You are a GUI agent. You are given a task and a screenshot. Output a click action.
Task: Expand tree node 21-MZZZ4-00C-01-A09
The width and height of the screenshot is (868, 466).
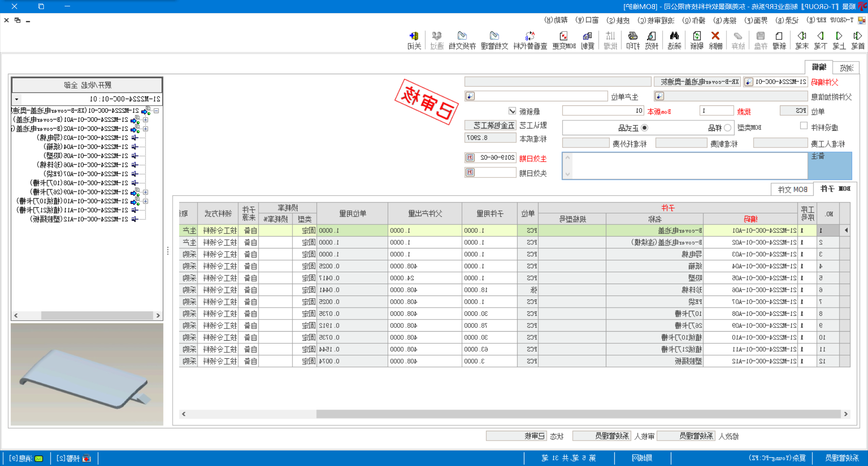pyautogui.click(x=146, y=192)
